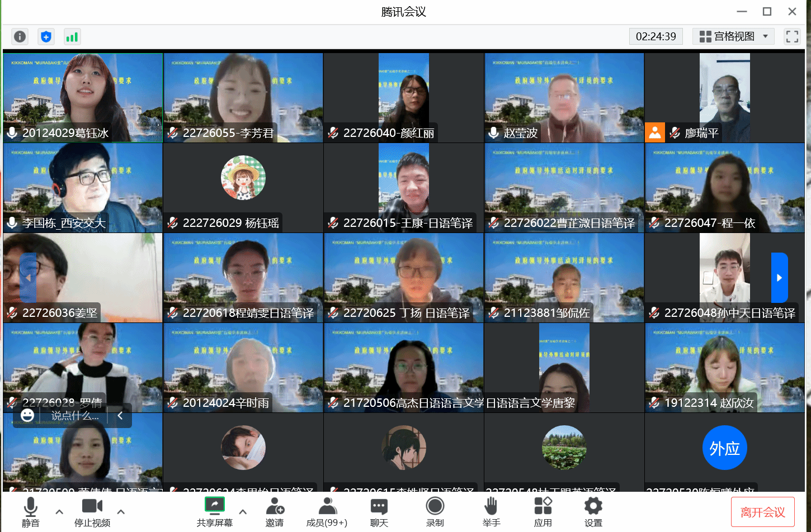The height and width of the screenshot is (532, 811).
Task: Check the green network signal icon
Action: (72, 37)
